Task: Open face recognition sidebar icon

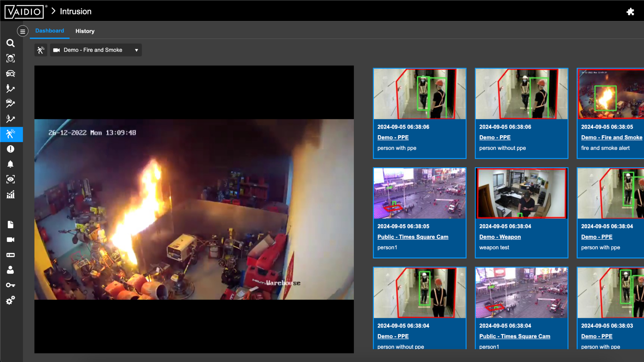Action: click(x=10, y=58)
